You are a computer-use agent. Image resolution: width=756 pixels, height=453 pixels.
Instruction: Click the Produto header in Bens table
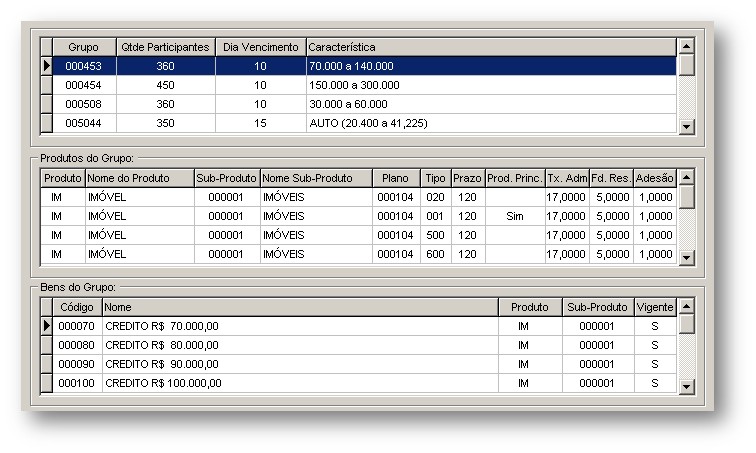click(530, 307)
